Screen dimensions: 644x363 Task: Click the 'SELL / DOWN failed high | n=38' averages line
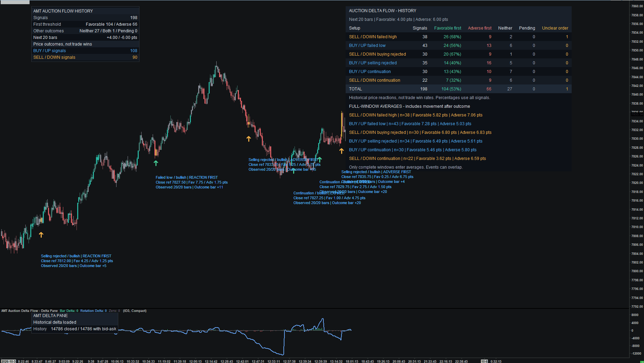coord(416,115)
